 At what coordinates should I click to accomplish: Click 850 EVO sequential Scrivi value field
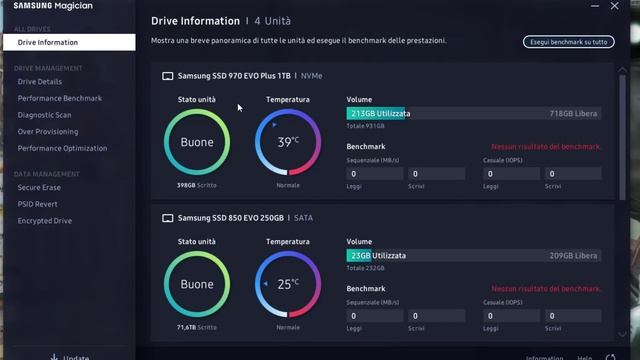tap(436, 316)
